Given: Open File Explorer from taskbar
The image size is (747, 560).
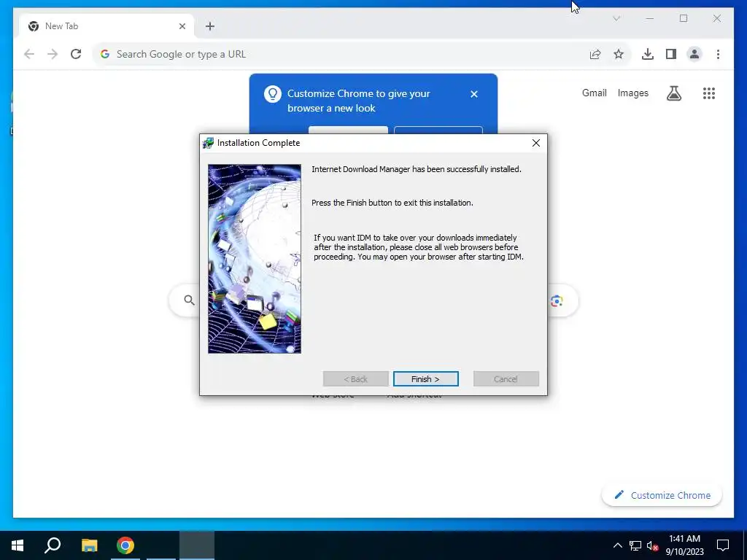Looking at the screenshot, I should click(89, 545).
